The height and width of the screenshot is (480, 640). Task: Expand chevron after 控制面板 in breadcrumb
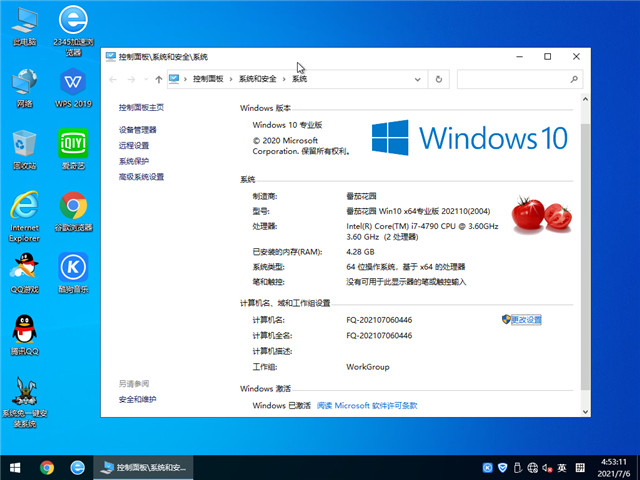click(x=231, y=79)
